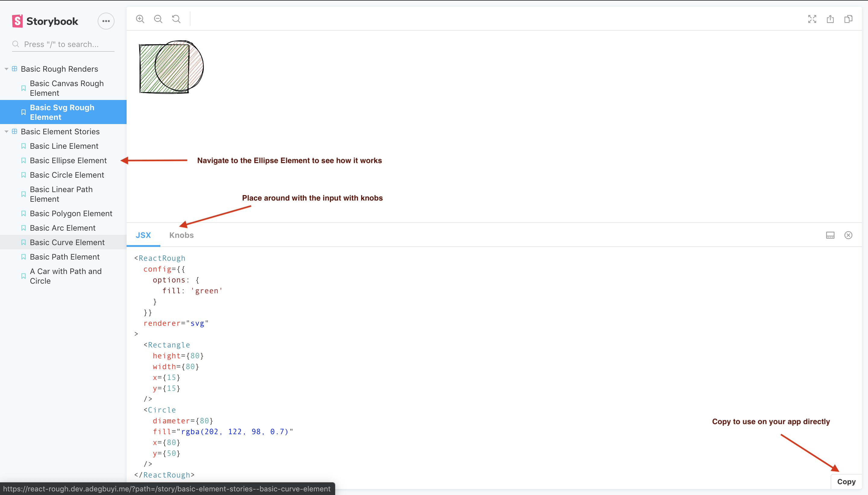868x495 pixels.
Task: Change addon panel orientation icon
Action: click(830, 235)
